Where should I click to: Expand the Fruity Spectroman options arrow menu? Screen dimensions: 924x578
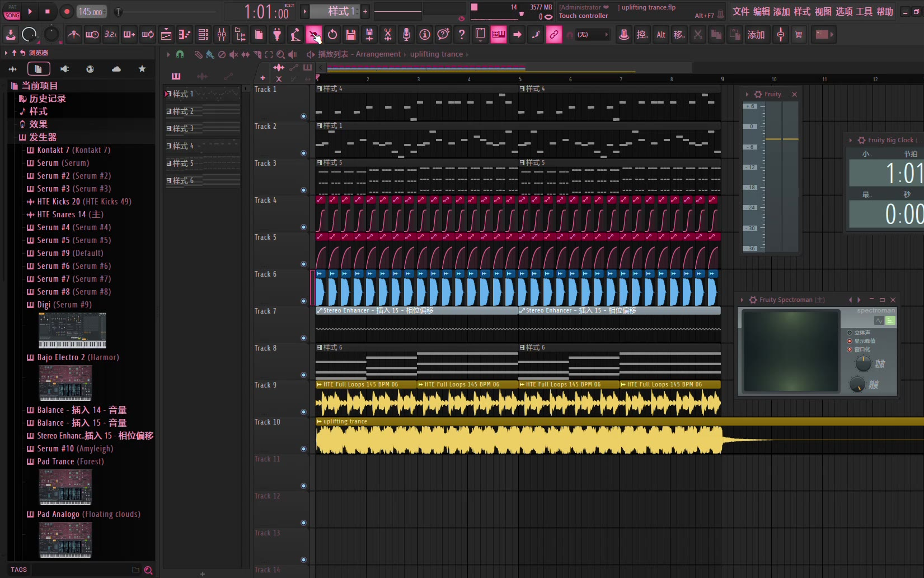(742, 300)
